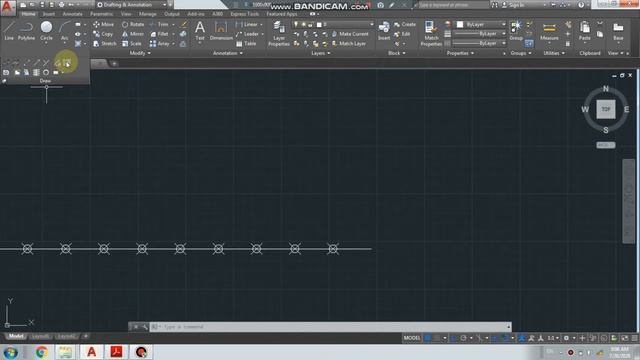Choose the Stretch command
This screenshot has height=360, width=640.
[104, 43]
